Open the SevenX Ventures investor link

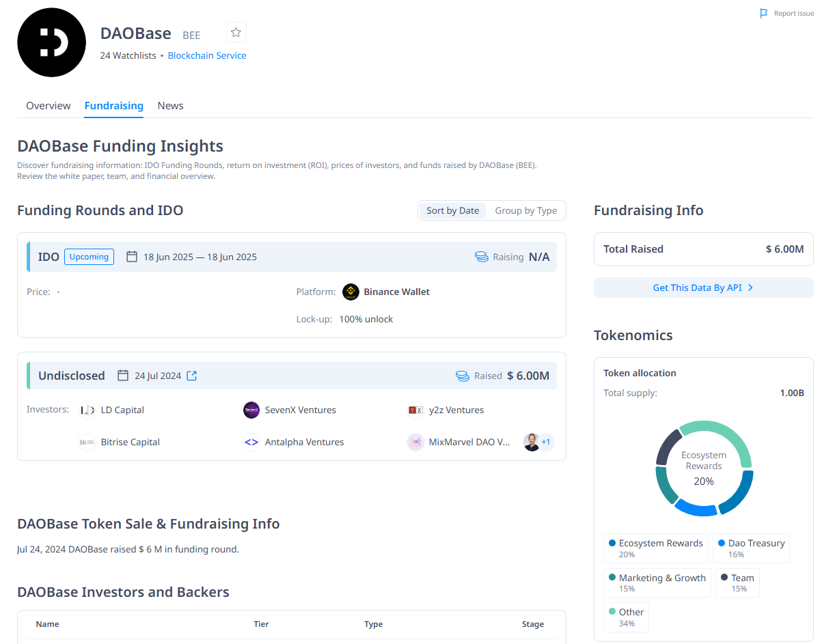301,410
